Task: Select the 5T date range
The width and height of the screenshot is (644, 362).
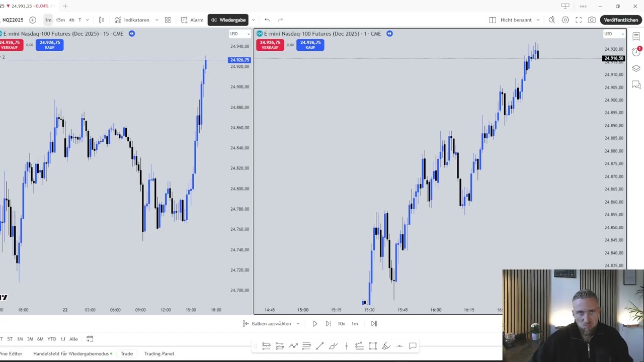Action: pyautogui.click(x=10, y=339)
